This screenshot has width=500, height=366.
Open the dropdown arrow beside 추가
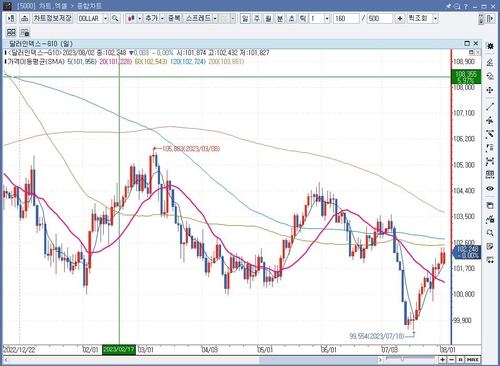162,19
